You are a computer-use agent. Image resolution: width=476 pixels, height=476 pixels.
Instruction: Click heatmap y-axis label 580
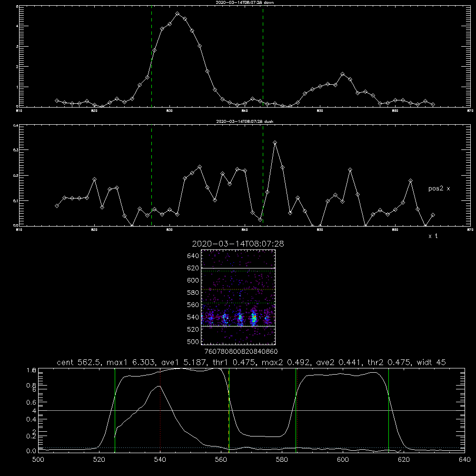point(193,293)
